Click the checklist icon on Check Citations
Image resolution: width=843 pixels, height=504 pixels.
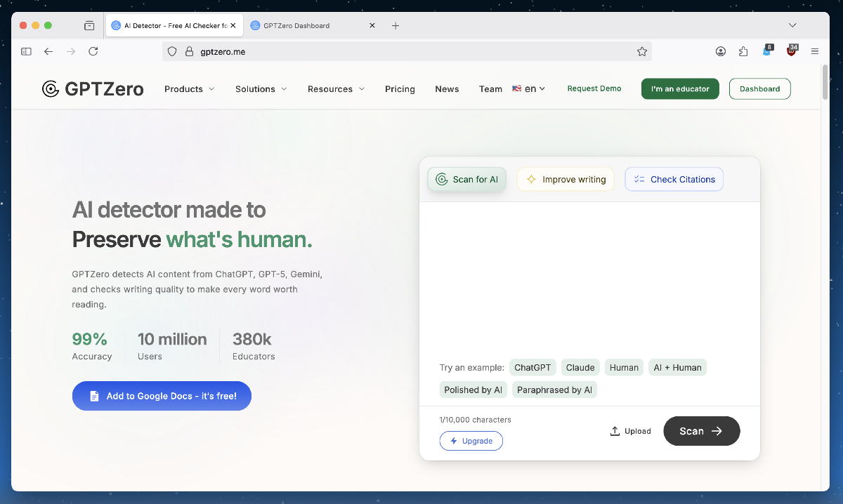pyautogui.click(x=639, y=179)
